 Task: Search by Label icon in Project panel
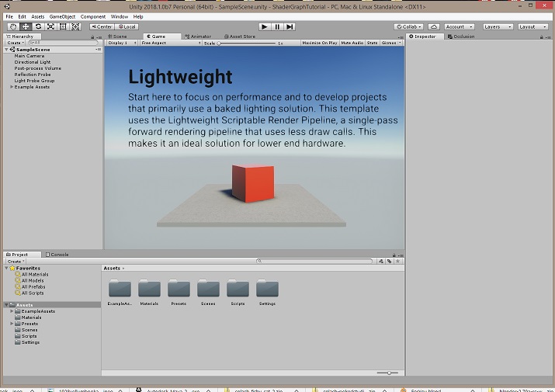tap(390, 262)
